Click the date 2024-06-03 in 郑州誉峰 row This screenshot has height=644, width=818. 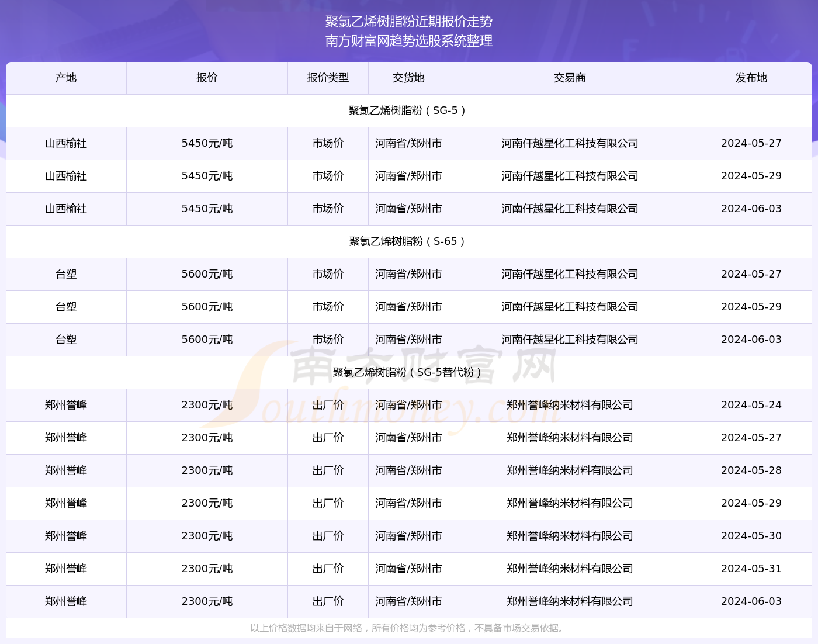[751, 601]
